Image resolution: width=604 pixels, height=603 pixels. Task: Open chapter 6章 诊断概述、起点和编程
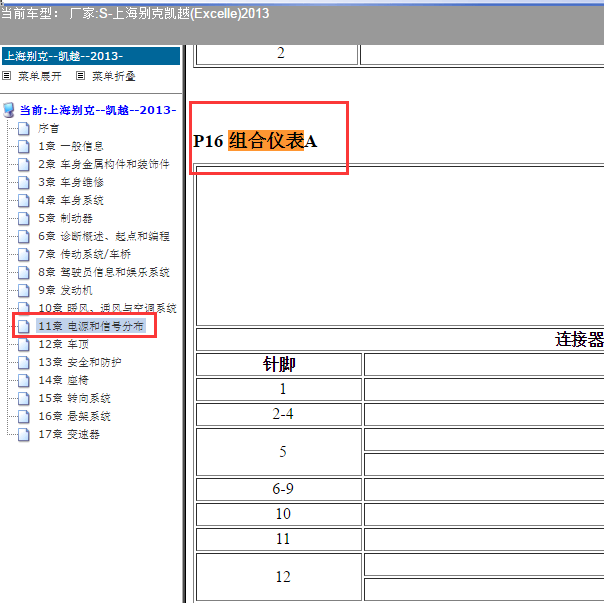click(104, 236)
